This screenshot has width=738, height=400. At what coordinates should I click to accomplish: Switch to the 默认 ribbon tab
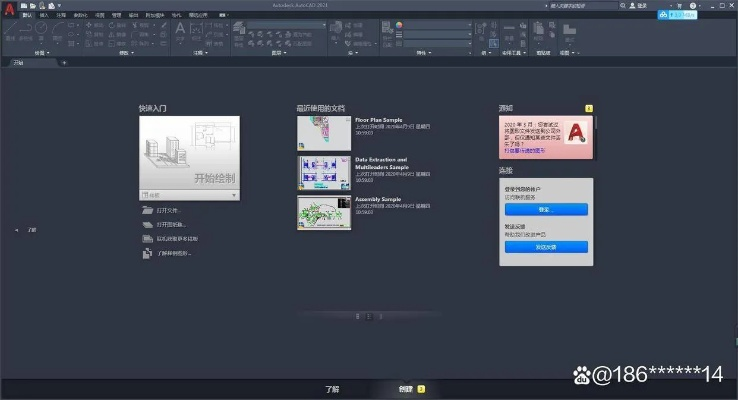[27, 15]
